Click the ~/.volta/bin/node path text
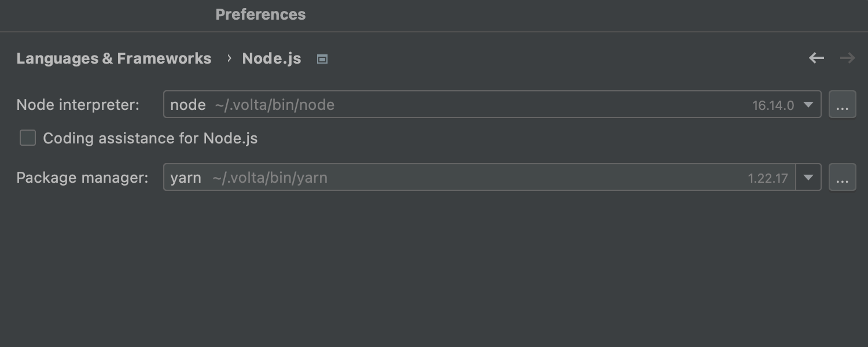The width and height of the screenshot is (868, 347). click(x=275, y=105)
